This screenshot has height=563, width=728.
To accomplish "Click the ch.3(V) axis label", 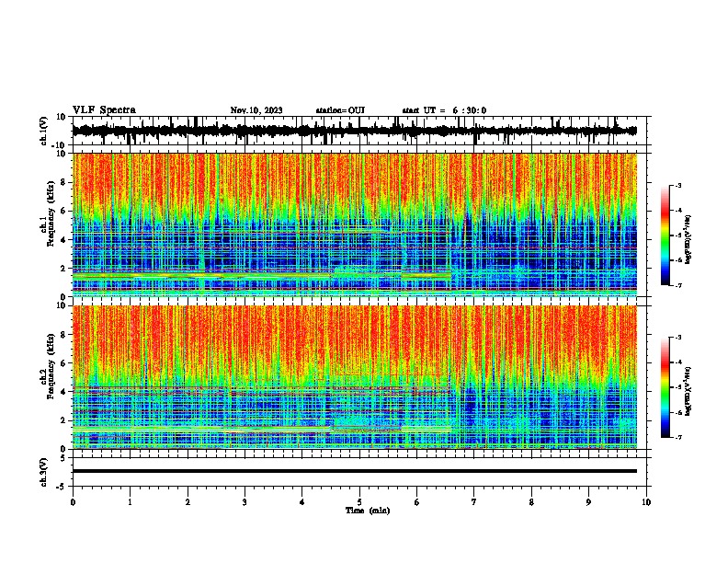I will [x=43, y=472].
